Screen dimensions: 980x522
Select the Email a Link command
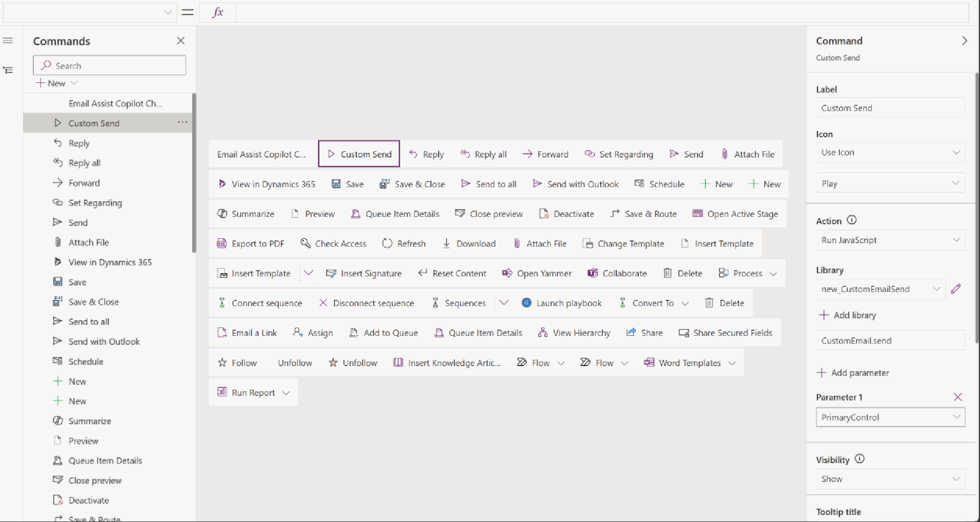pos(247,333)
